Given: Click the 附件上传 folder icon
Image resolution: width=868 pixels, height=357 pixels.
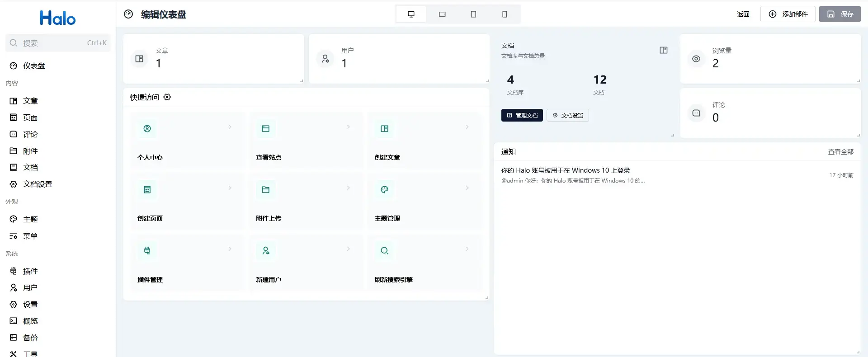Looking at the screenshot, I should (x=265, y=190).
